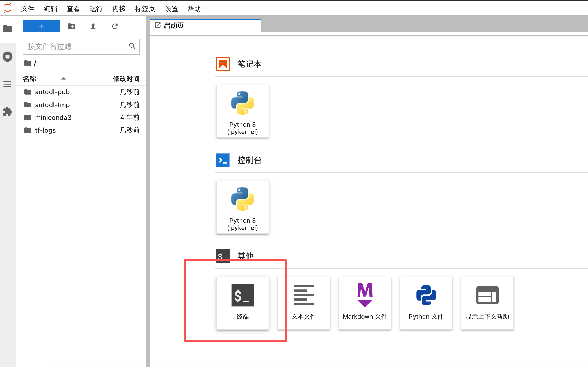Open Show Contextual Help card
This screenshot has height=367, width=588.
pyautogui.click(x=487, y=303)
